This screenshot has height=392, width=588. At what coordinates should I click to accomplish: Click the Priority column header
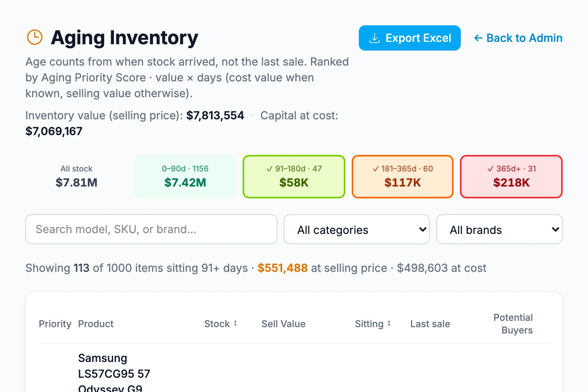pyautogui.click(x=55, y=324)
